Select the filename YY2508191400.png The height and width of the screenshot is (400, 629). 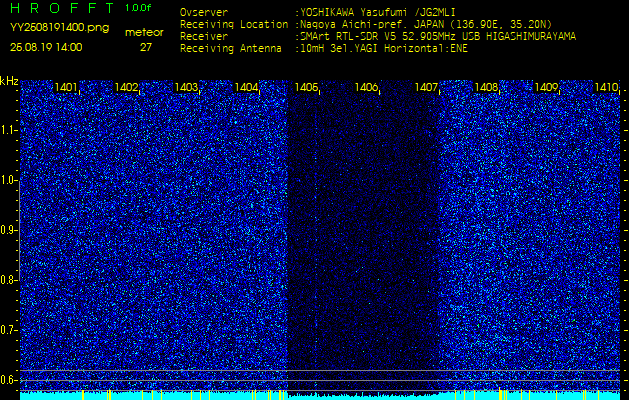click(x=59, y=28)
